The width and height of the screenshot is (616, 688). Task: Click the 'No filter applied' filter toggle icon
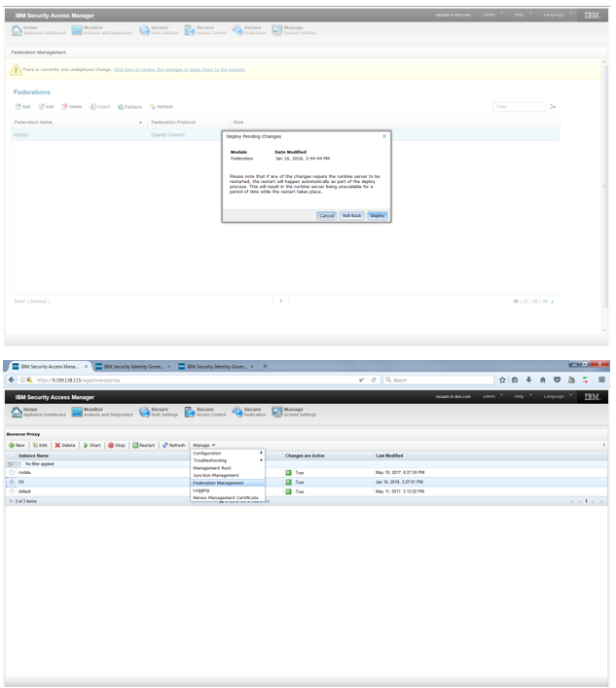(x=12, y=464)
